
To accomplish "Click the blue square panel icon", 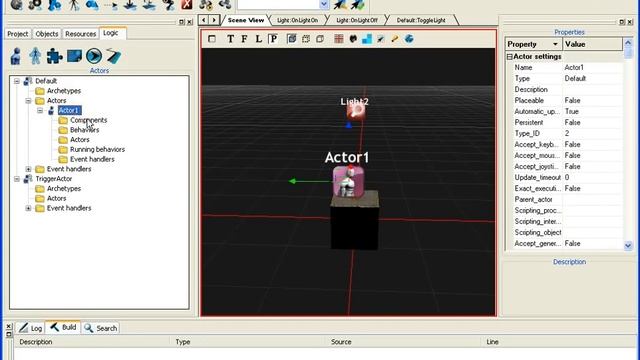I will pos(74,56).
